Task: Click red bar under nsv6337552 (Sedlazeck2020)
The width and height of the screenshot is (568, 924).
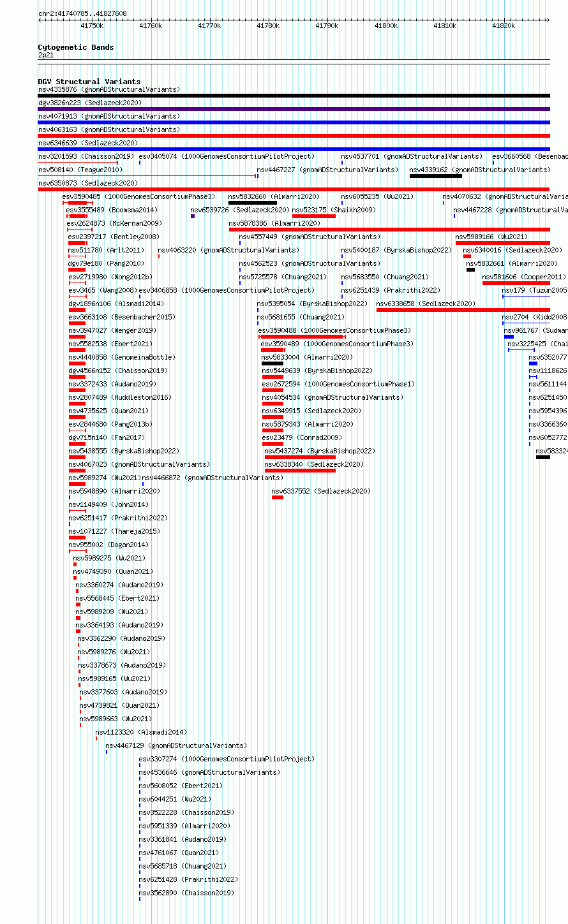Action: (278, 497)
